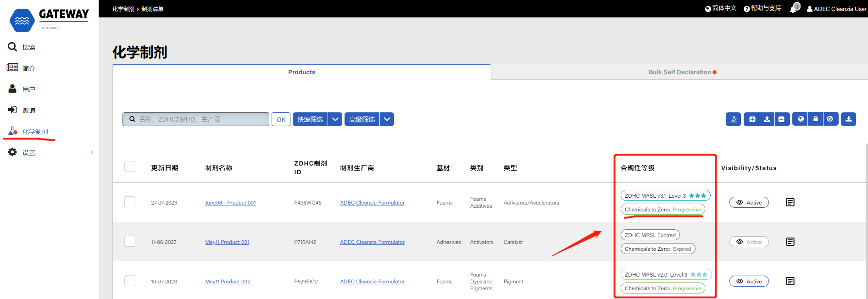868x299 pixels.
Task: Expand the 快速筛选 dropdown arrow
Action: (335, 119)
